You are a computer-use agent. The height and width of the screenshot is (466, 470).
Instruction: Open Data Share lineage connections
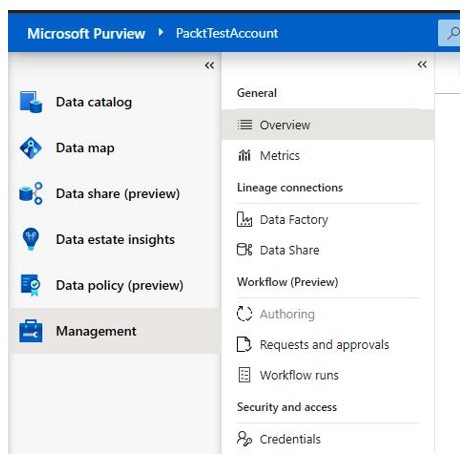coord(328,250)
